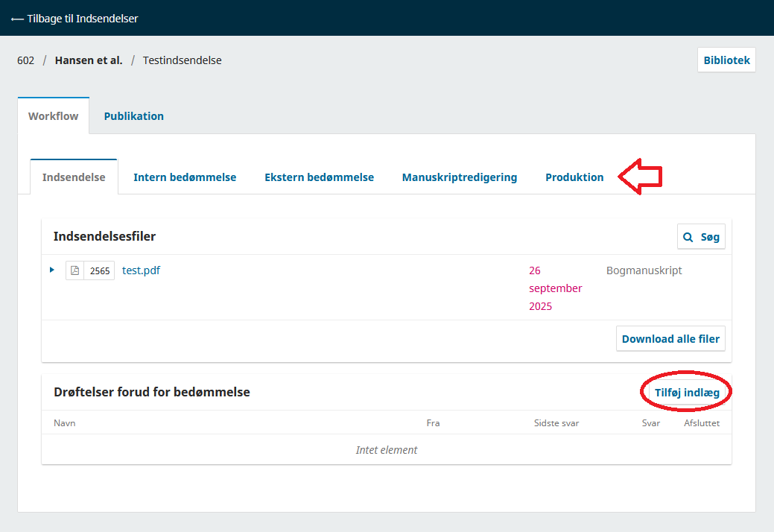
Task: Click the back arrow icon in top bar
Action: point(17,19)
